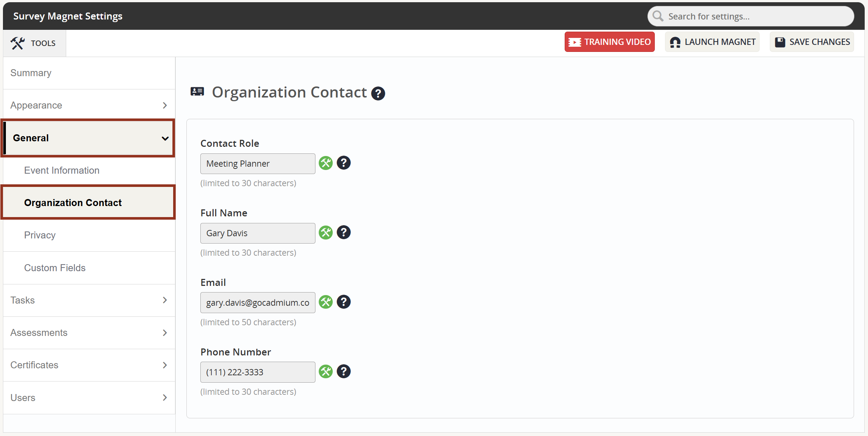Click the Organization Contact heading help icon
This screenshot has height=436, width=868.
[x=378, y=93]
